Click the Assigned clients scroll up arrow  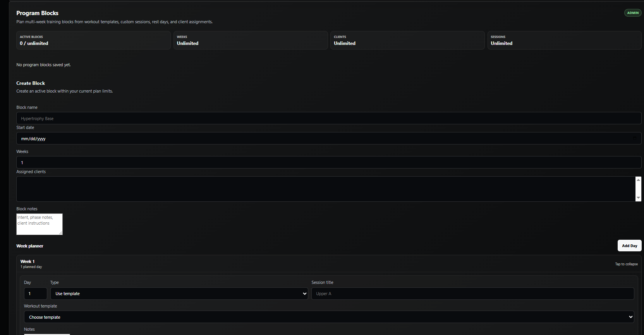pos(638,180)
